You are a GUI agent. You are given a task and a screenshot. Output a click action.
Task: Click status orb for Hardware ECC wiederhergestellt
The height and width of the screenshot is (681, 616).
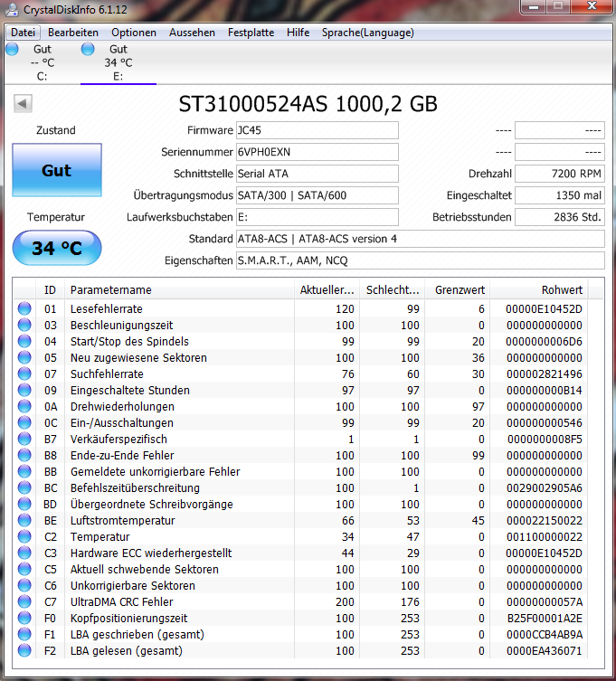coord(24,553)
